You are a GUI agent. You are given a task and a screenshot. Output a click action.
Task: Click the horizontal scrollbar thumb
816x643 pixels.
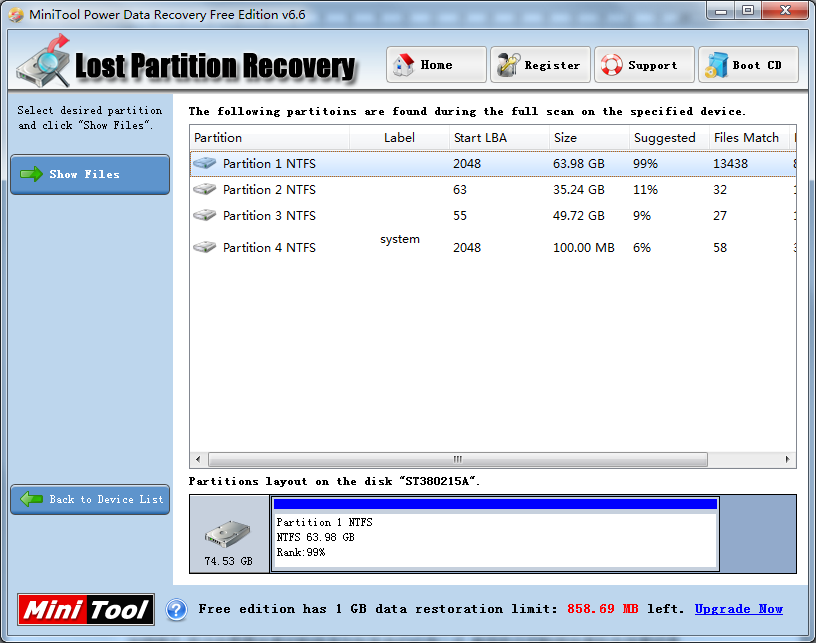458,459
